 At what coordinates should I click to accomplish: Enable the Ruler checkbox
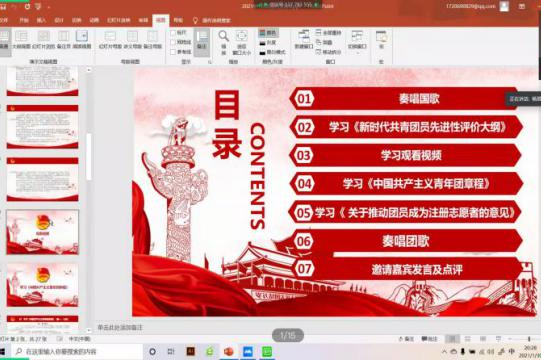click(x=173, y=33)
